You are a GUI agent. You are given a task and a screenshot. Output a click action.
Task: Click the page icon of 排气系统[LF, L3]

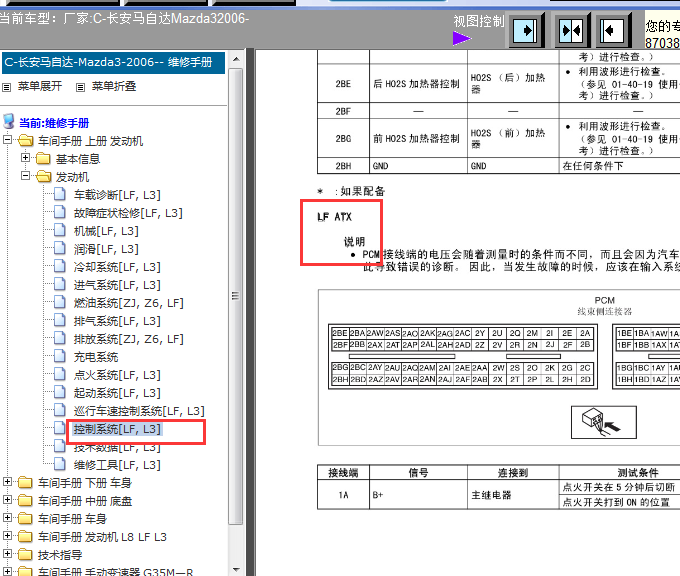coord(60,320)
